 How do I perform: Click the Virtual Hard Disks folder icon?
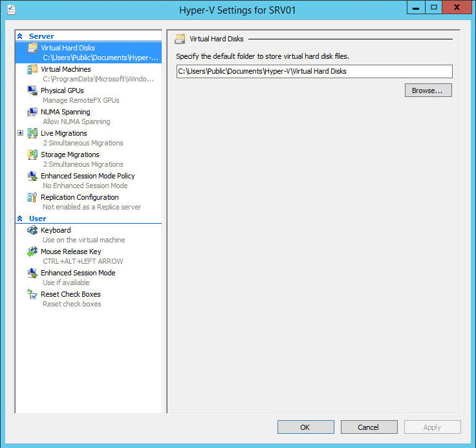[32, 48]
